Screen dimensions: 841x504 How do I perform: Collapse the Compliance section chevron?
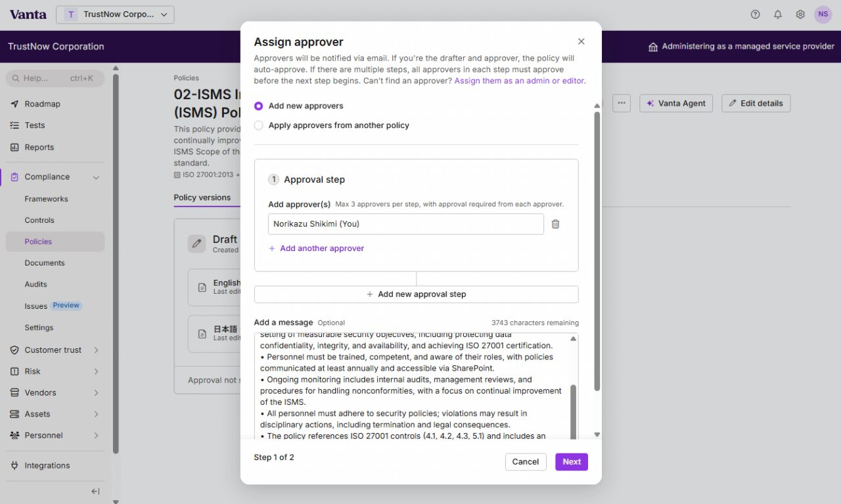(96, 177)
